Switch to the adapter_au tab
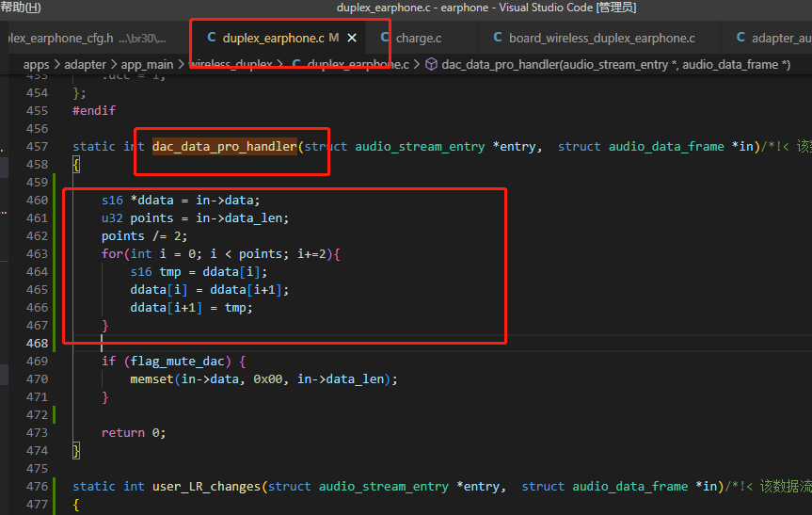The height and width of the screenshot is (515, 812). coord(781,38)
